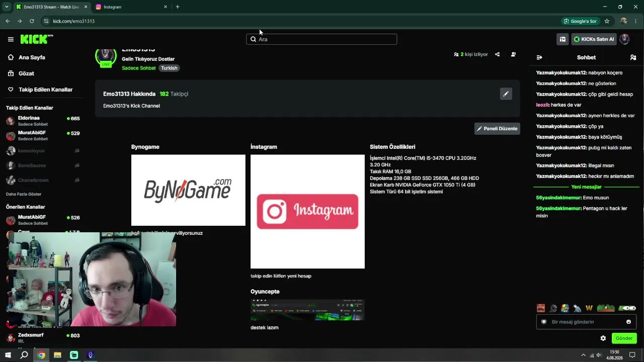Image resolution: width=644 pixels, height=362 pixels.
Task: Edit the About section with the pencil icon
Action: click(x=506, y=94)
